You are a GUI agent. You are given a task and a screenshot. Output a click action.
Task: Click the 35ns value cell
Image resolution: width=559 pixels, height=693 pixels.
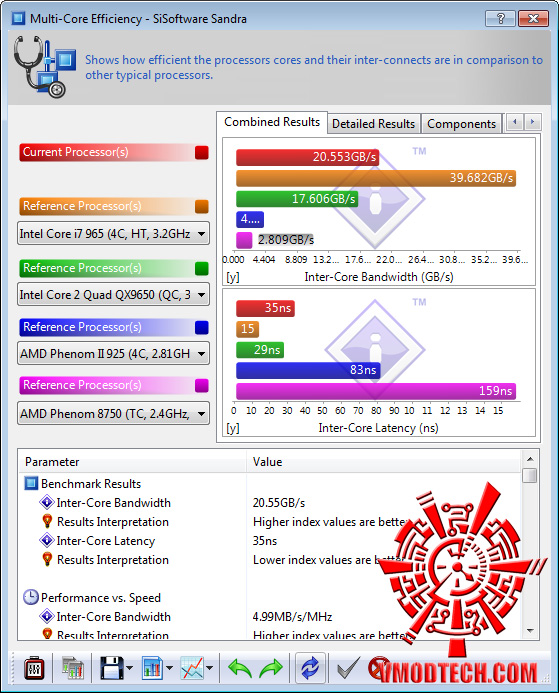click(x=265, y=541)
